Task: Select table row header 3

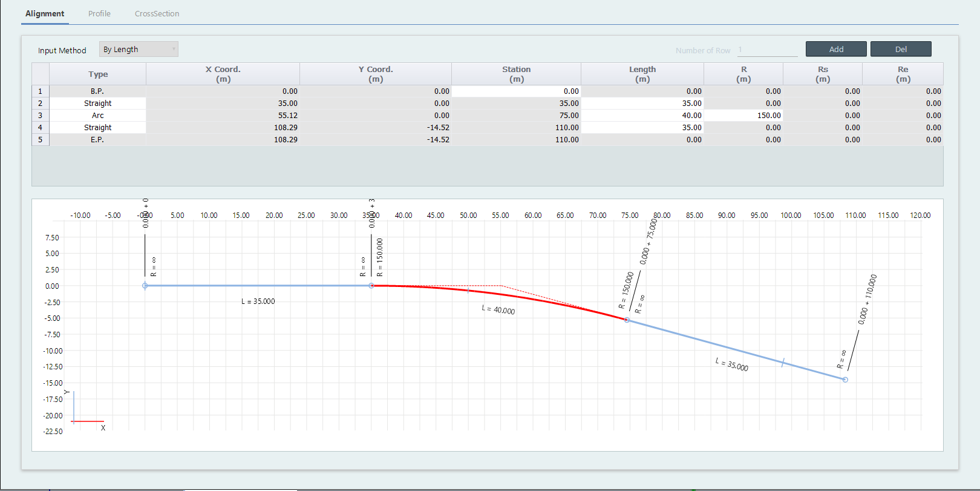Action: point(41,116)
